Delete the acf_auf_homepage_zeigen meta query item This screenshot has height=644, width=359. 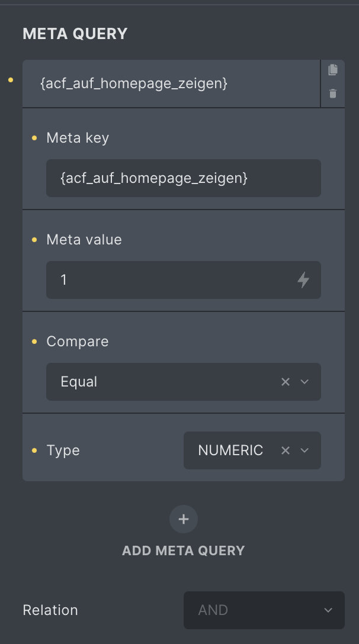[333, 94]
